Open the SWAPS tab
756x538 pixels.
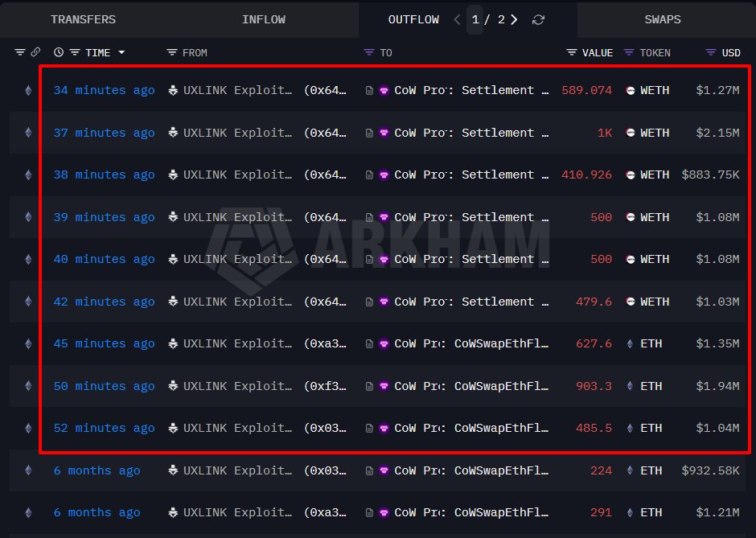[663, 19]
